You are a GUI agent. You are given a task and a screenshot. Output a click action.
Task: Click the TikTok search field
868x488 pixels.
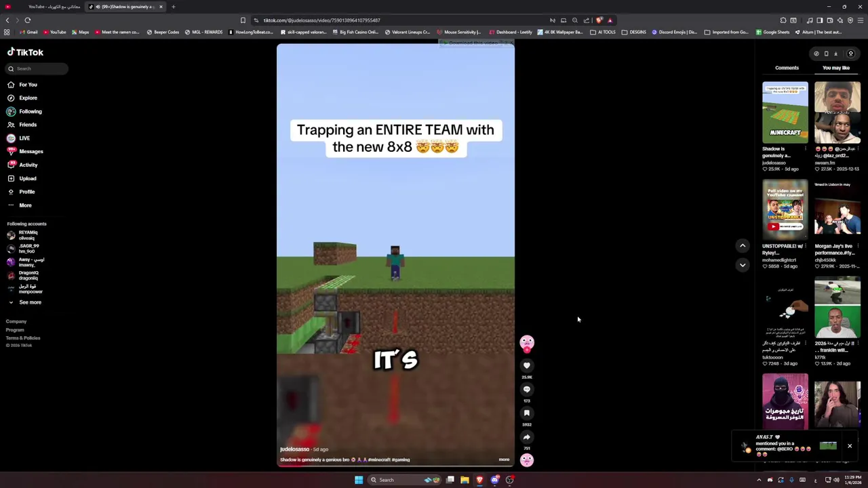click(37, 68)
